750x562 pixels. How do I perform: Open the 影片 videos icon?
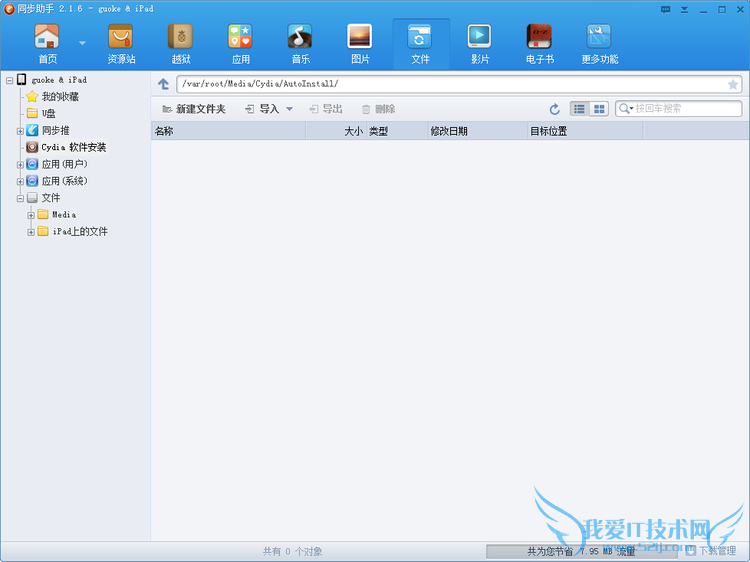pyautogui.click(x=480, y=44)
